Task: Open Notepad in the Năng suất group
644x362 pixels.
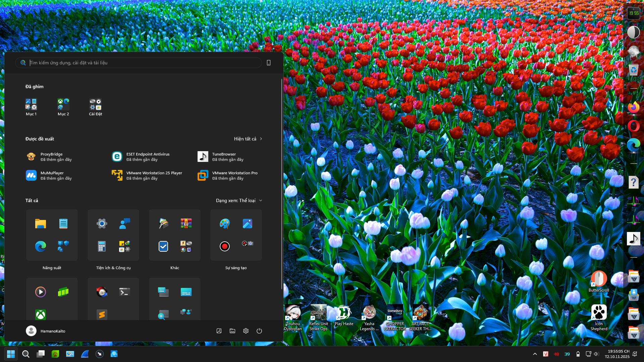Action: [x=63, y=223]
